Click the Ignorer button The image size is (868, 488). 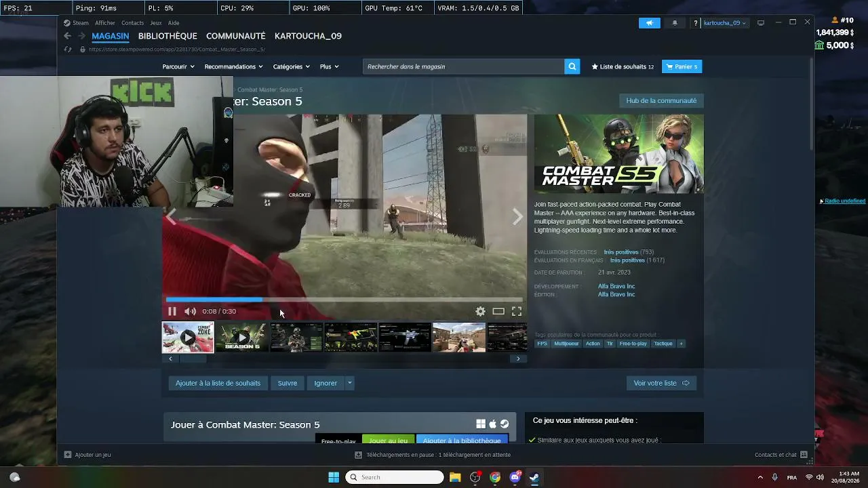[x=325, y=383]
